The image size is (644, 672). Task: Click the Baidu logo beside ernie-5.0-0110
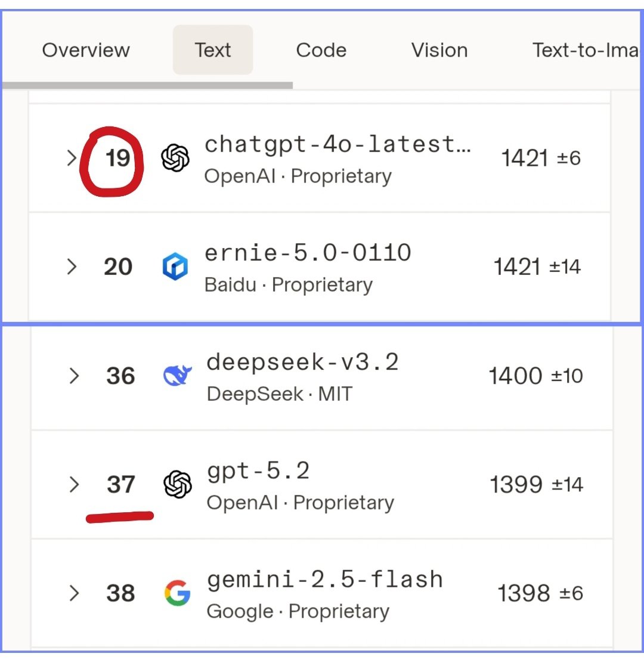tap(175, 267)
